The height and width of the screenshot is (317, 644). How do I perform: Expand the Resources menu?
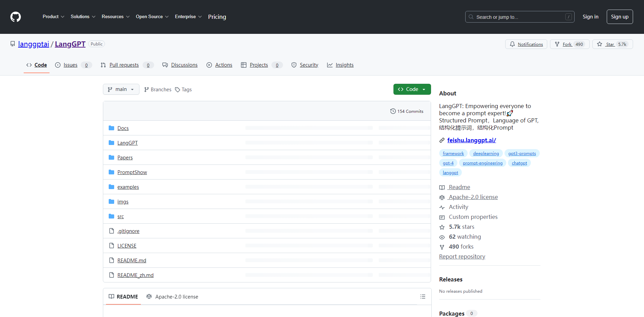[x=116, y=17]
